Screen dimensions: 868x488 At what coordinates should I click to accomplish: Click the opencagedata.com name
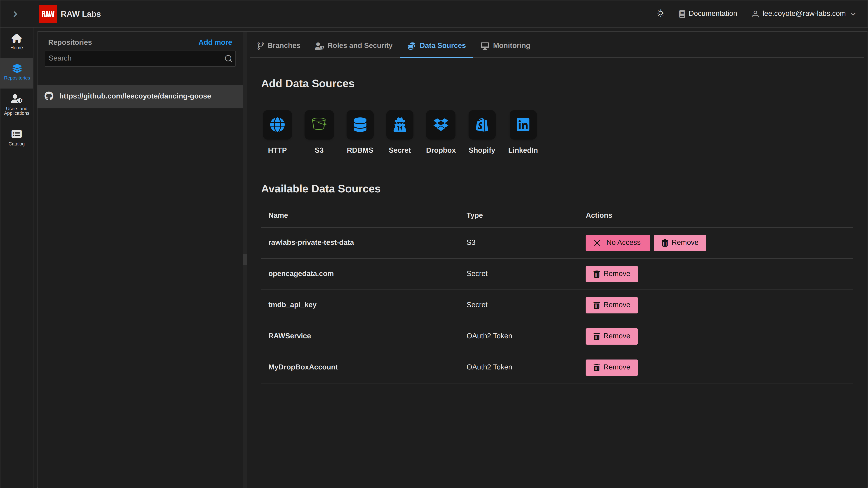click(x=301, y=274)
